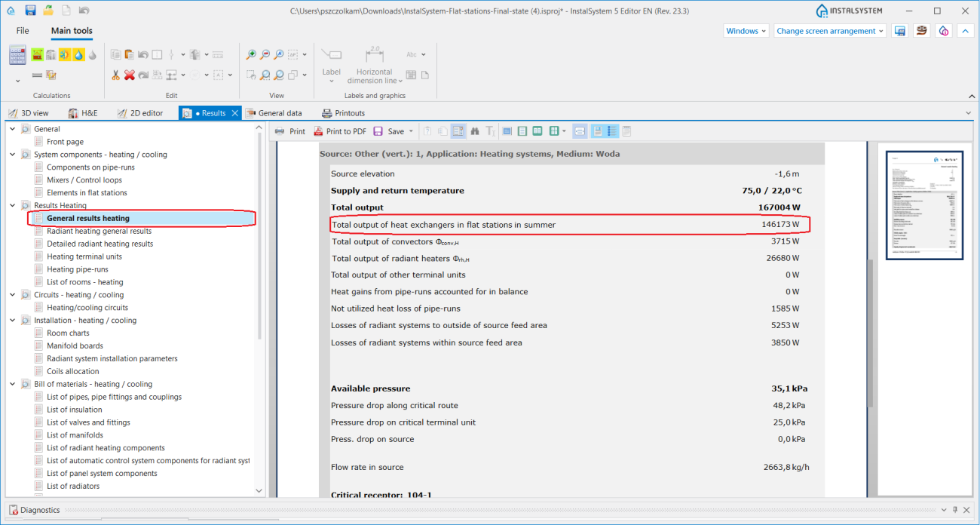Expand the Diagnostics panel dropdown arrow
The height and width of the screenshot is (525, 980).
943,510
